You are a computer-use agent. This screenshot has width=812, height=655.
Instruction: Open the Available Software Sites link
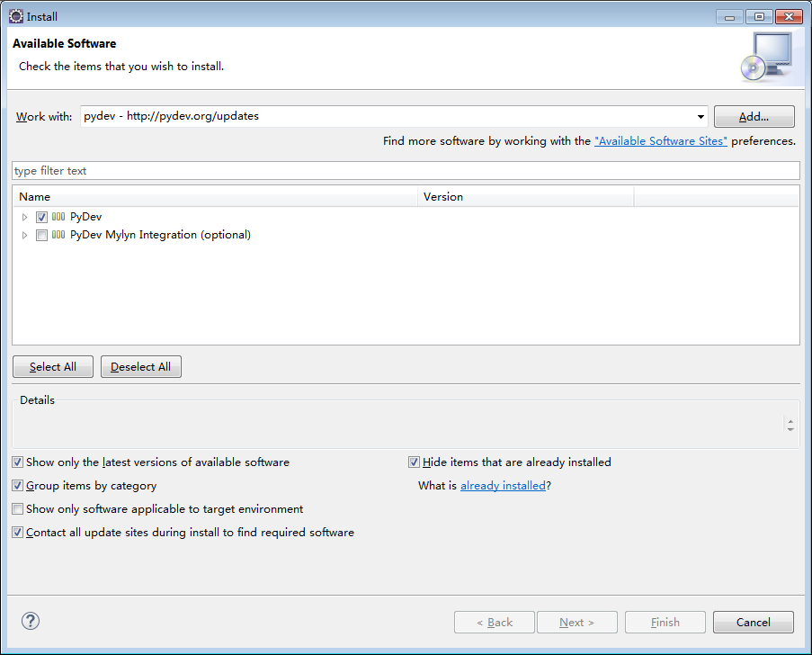[661, 141]
